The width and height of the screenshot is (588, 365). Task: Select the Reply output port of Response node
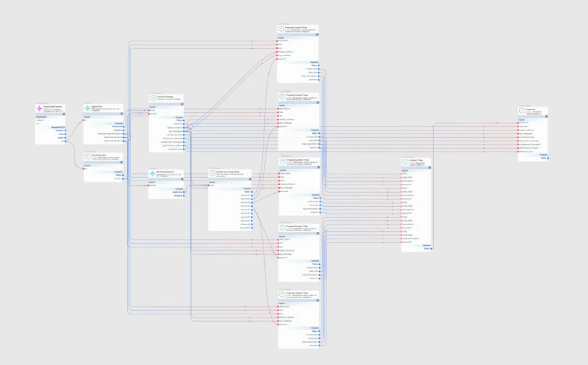548,158
